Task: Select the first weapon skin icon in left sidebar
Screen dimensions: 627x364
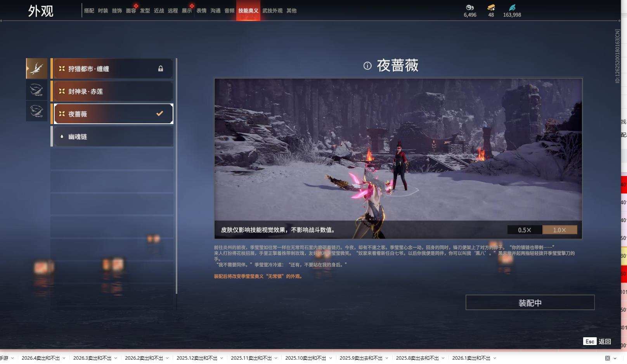Action: coord(36,68)
